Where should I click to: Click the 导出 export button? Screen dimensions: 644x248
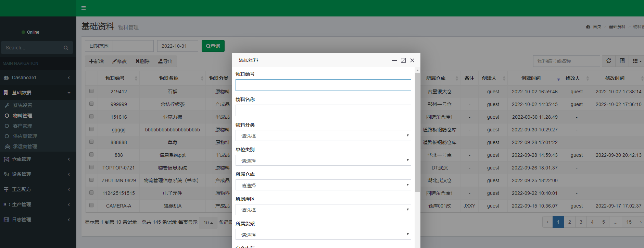pos(165,61)
